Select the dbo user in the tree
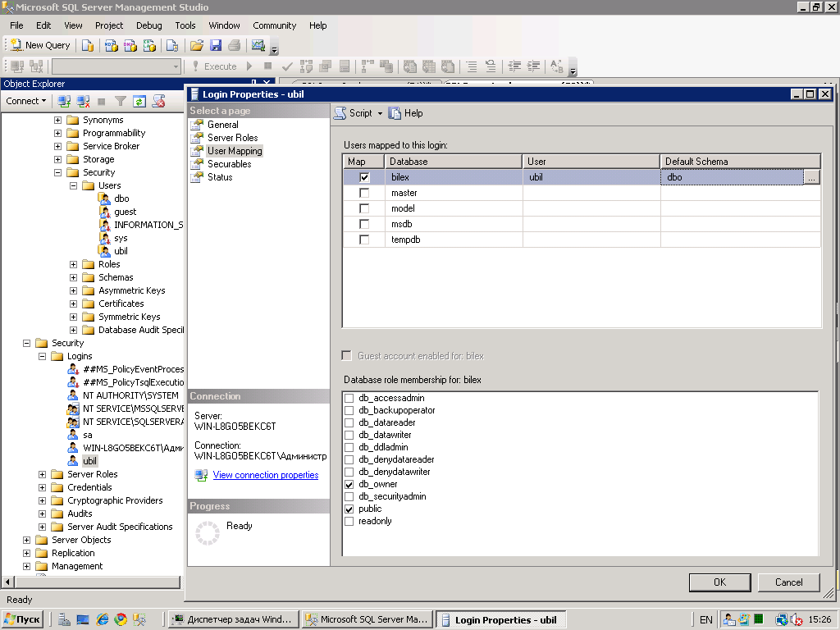Image resolution: width=840 pixels, height=630 pixels. click(121, 199)
